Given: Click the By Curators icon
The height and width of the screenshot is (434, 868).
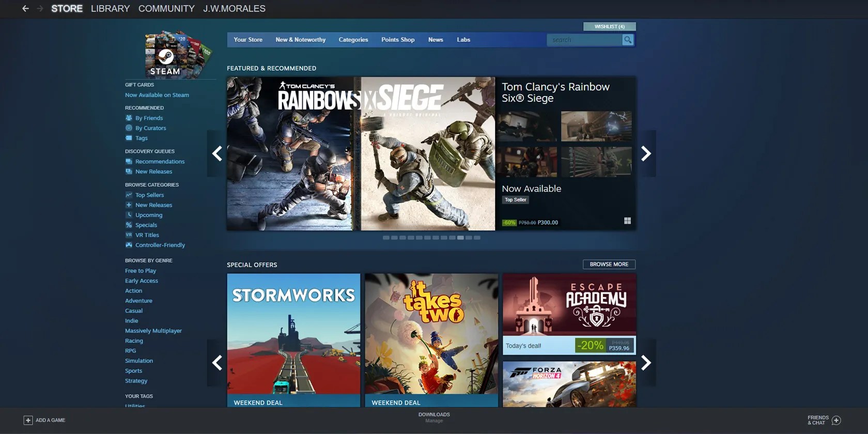Looking at the screenshot, I should tap(129, 128).
